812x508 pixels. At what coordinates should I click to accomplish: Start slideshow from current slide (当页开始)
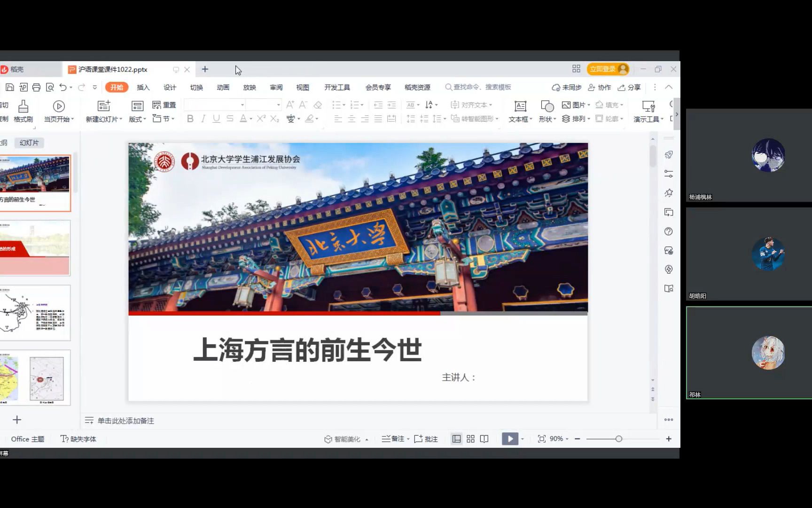pyautogui.click(x=58, y=111)
